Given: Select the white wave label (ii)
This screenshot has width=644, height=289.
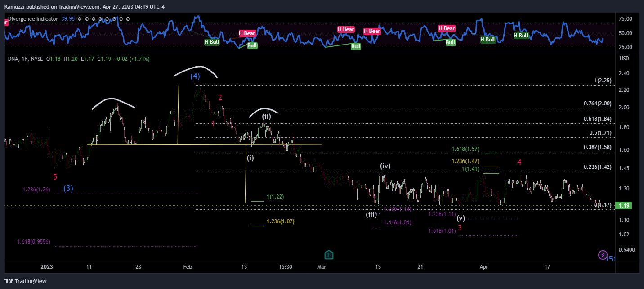Looking at the screenshot, I should coord(266,116).
